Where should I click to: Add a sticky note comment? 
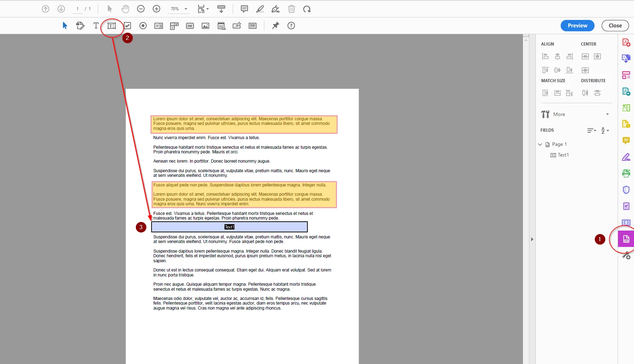(244, 9)
